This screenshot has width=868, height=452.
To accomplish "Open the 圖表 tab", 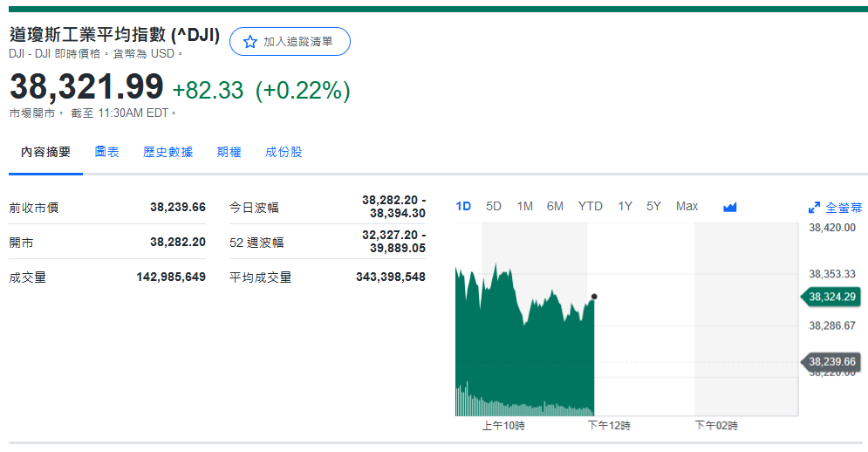I will tap(106, 152).
